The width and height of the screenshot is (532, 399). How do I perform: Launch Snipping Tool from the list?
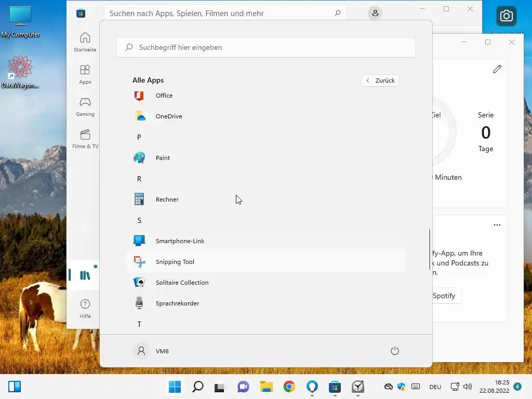[265, 262]
